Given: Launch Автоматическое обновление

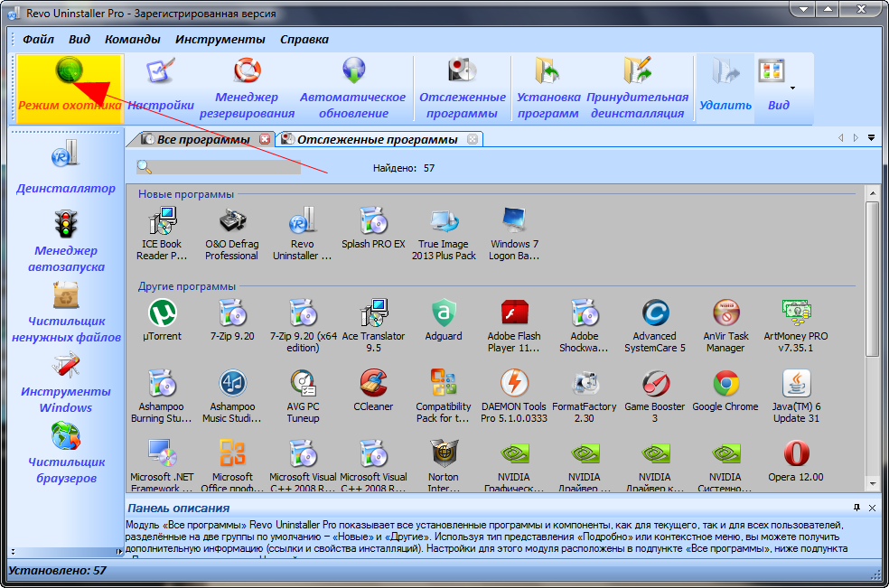Looking at the screenshot, I should coord(352,89).
